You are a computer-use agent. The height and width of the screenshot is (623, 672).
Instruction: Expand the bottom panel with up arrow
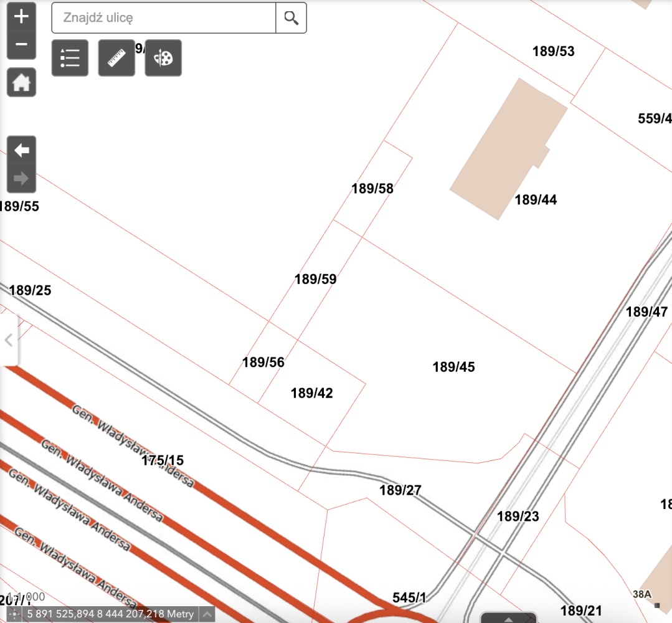click(509, 619)
